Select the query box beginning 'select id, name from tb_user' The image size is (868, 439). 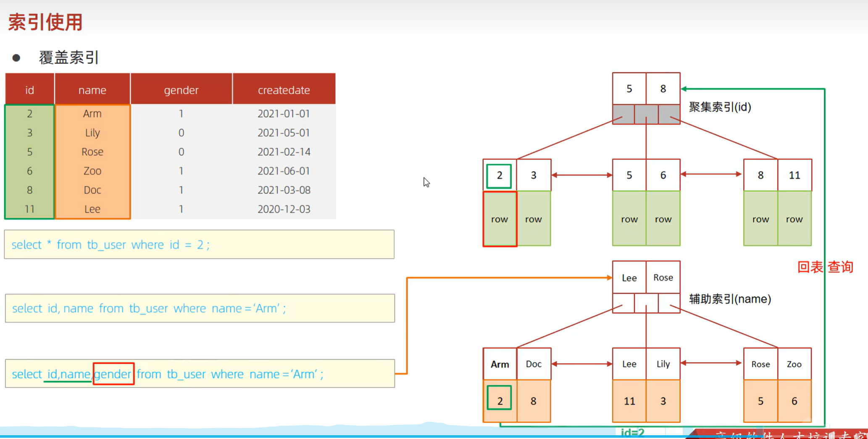(x=200, y=308)
